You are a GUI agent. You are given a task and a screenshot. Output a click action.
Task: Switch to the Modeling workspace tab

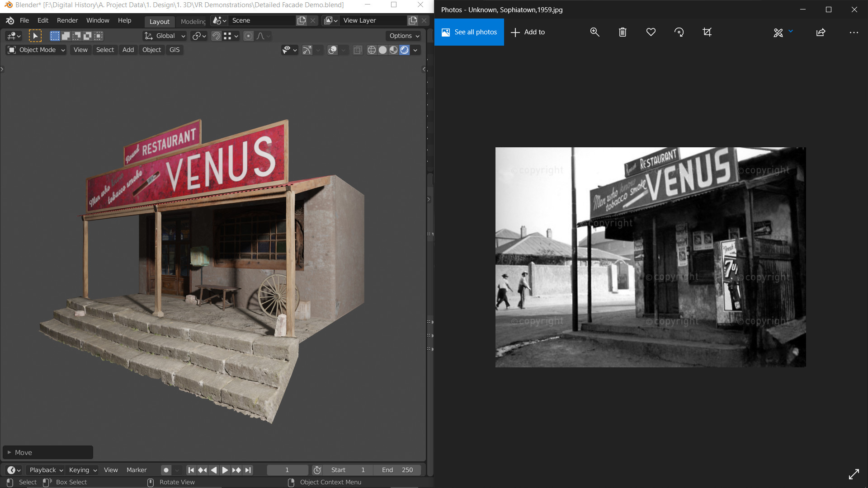click(193, 21)
